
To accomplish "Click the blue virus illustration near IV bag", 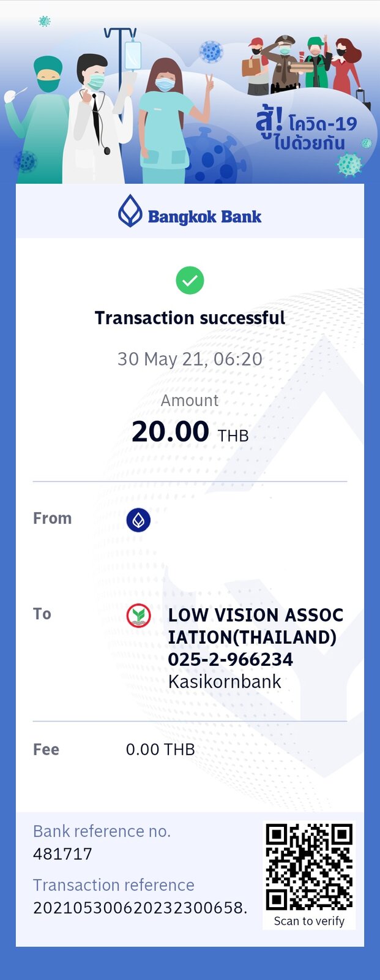I will [211, 51].
